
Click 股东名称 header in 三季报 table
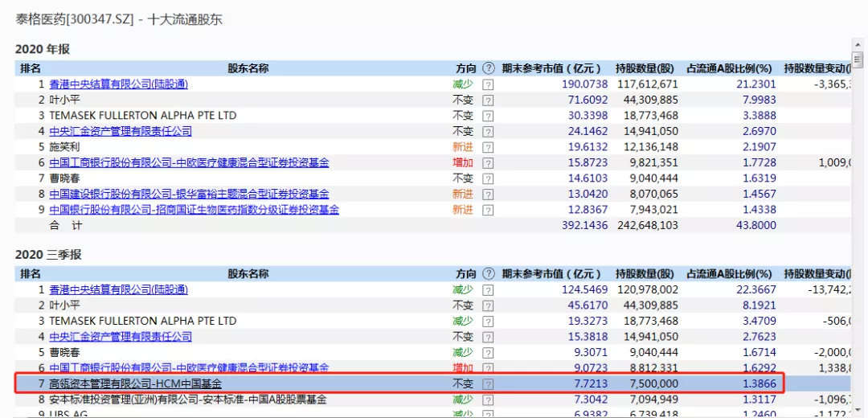(x=248, y=273)
